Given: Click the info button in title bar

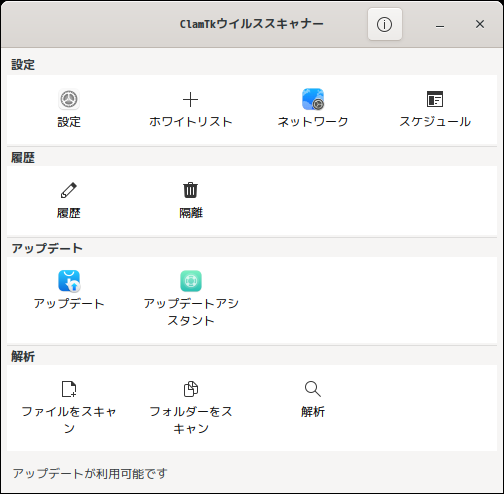Looking at the screenshot, I should (x=385, y=24).
